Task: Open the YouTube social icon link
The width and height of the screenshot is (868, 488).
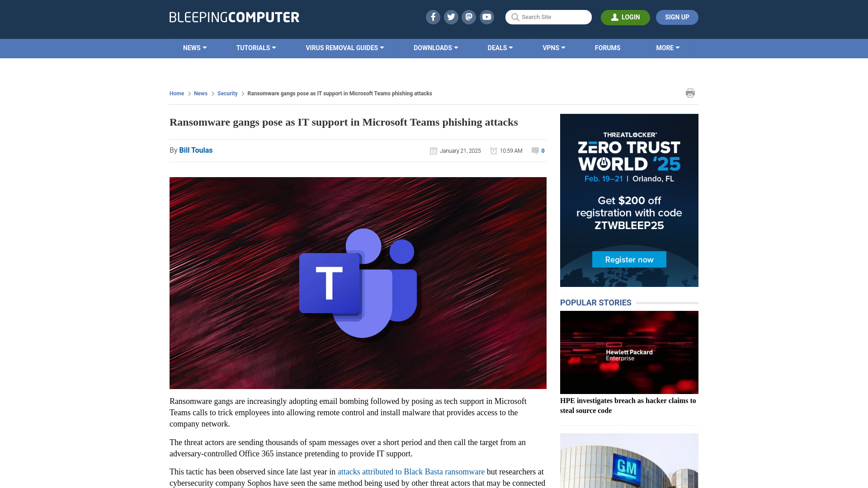Action: pyautogui.click(x=487, y=17)
